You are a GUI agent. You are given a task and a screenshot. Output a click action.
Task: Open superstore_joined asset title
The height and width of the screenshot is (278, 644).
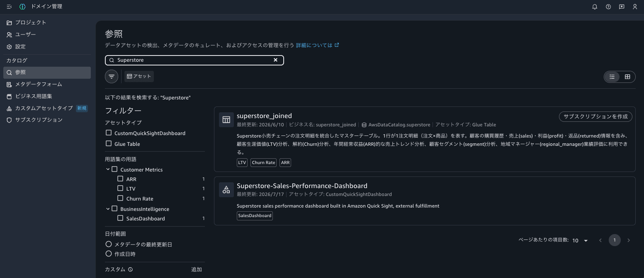click(x=264, y=116)
